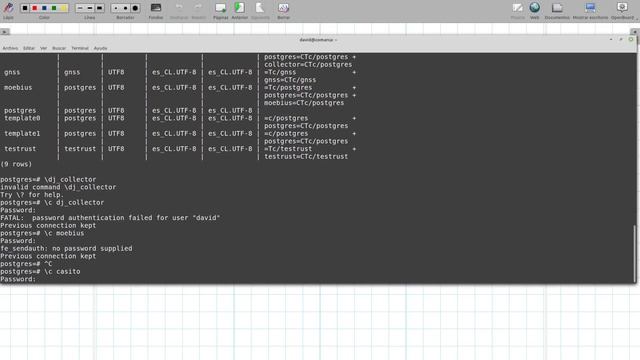
Task: Click 'collector=CTc/postgres' privileges text
Action: pos(308,65)
